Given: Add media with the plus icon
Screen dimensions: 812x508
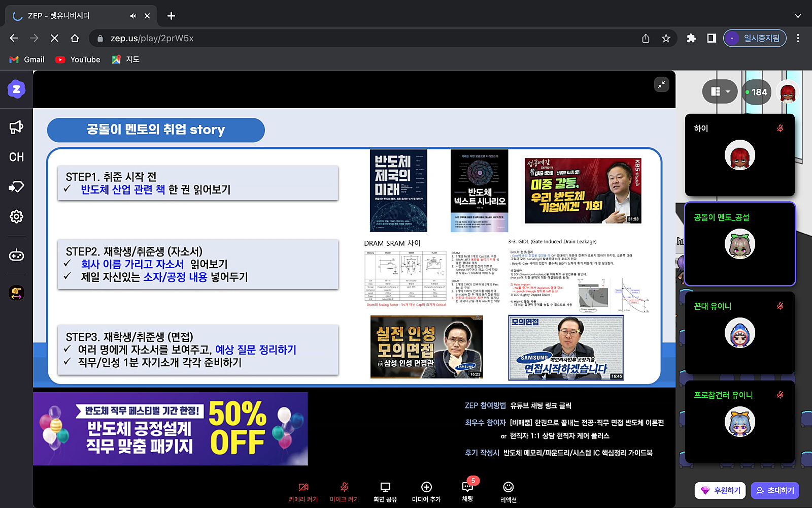Looking at the screenshot, I should coord(426,491).
